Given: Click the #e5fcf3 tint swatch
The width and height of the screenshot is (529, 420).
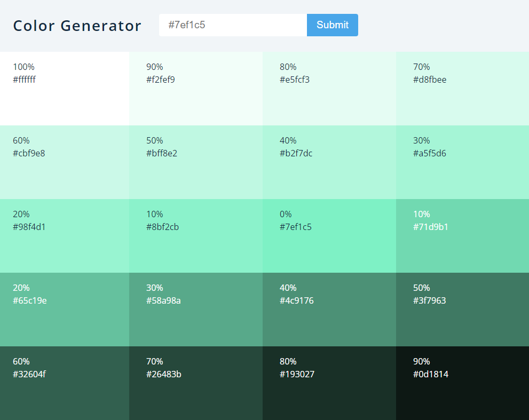Looking at the screenshot, I should click(329, 88).
